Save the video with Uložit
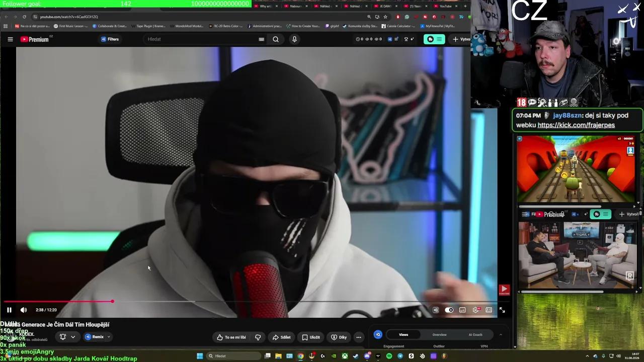The image size is (644, 362). (310, 337)
